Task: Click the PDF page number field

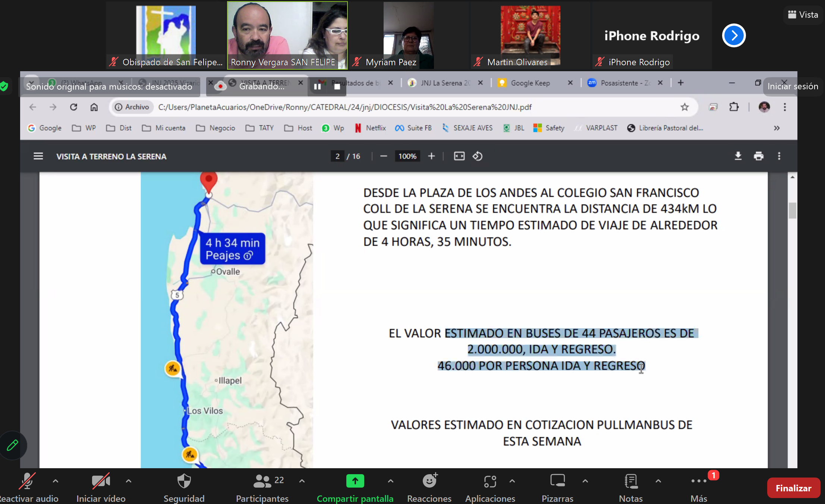Action: click(337, 156)
